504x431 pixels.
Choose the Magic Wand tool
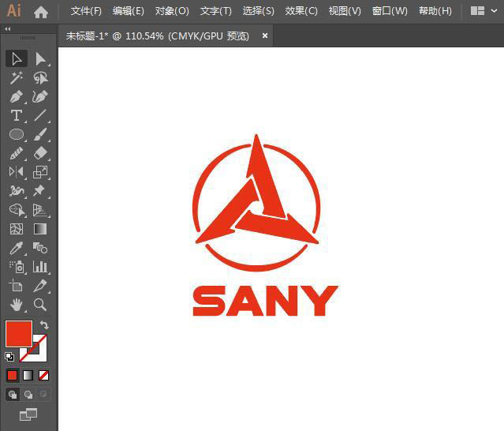pyautogui.click(x=17, y=78)
